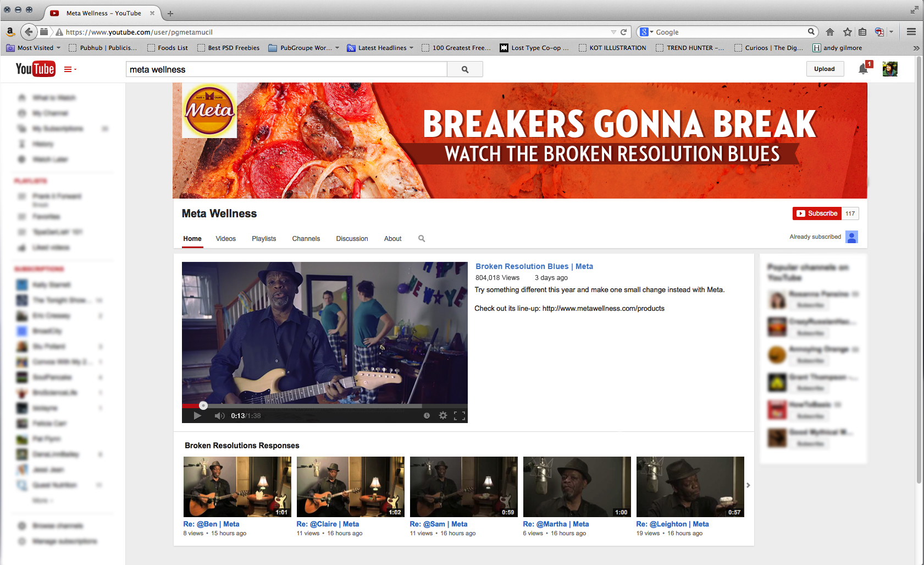Open the PubGroupe Wor... bookmark folder
The height and width of the screenshot is (565, 924).
tap(304, 48)
